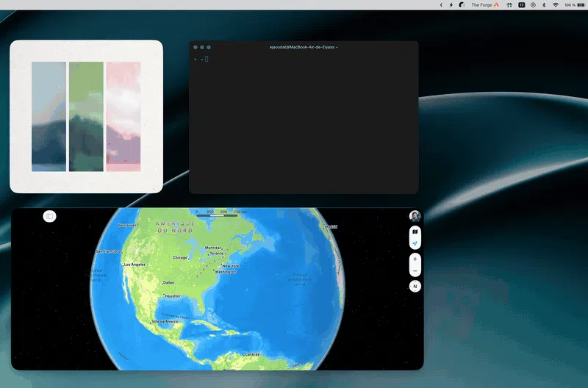Image resolution: width=588 pixels, height=388 pixels.
Task: Click the green panel of the artwork
Action: point(86,117)
